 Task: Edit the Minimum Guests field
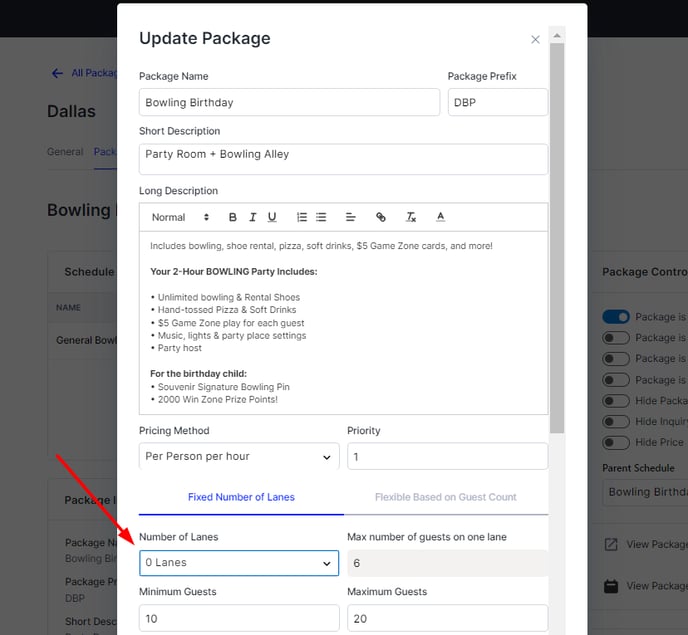tap(239, 618)
